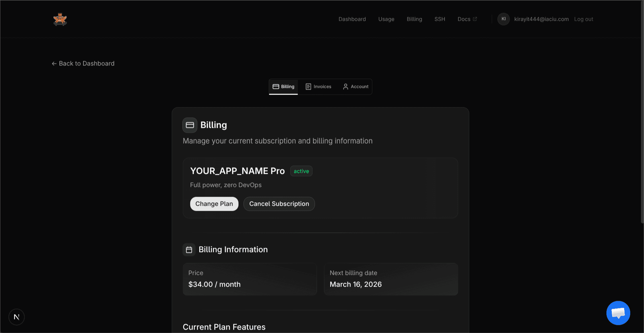Click the Next billing date card
Screen dimensions: 644x333
(x=390, y=279)
